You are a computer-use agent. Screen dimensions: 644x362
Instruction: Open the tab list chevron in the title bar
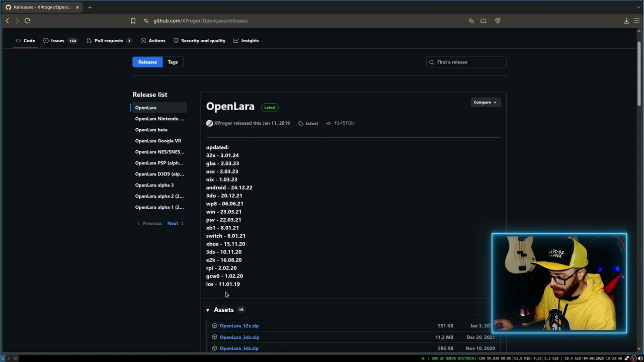click(638, 7)
